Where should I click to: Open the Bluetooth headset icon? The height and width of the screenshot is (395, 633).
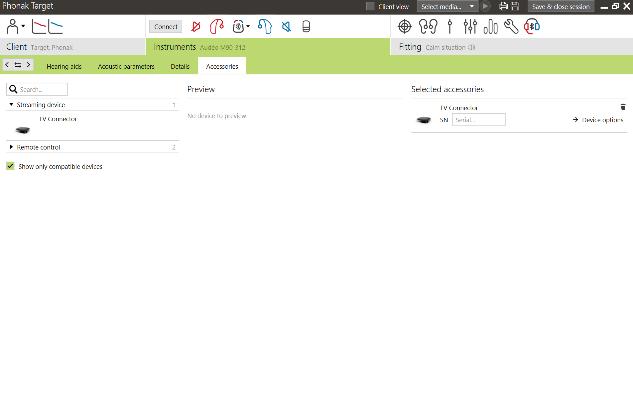click(x=532, y=27)
